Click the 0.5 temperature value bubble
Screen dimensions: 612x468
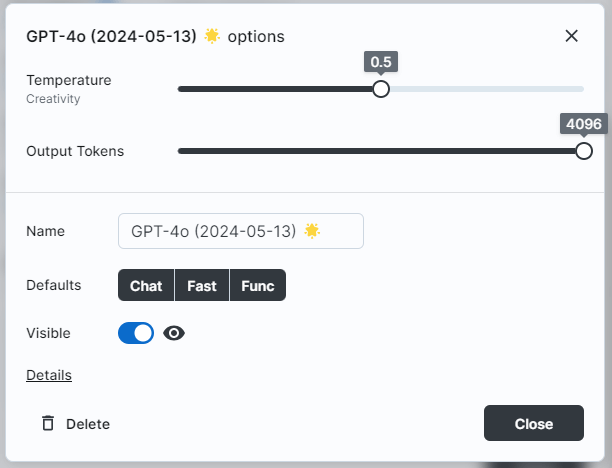(x=381, y=62)
